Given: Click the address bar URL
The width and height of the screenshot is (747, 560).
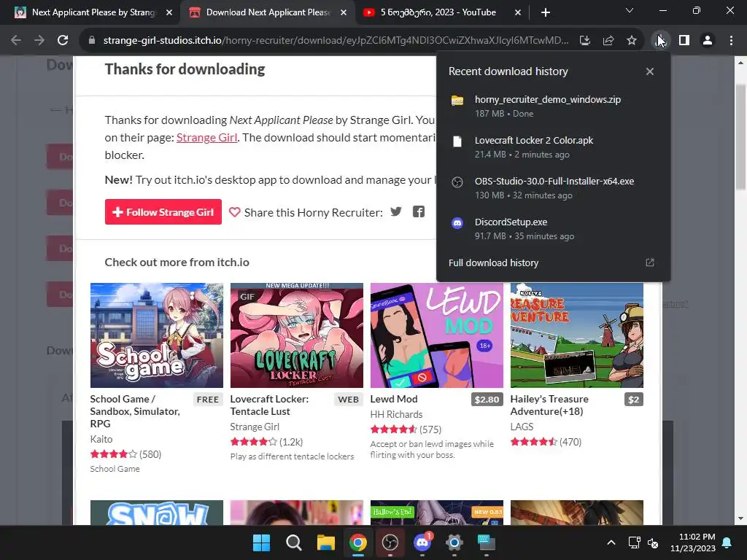Looking at the screenshot, I should pyautogui.click(x=336, y=41).
